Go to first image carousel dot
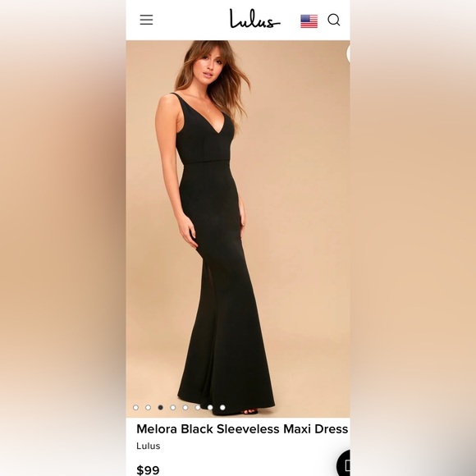Image resolution: width=476 pixels, height=476 pixels. click(x=135, y=407)
